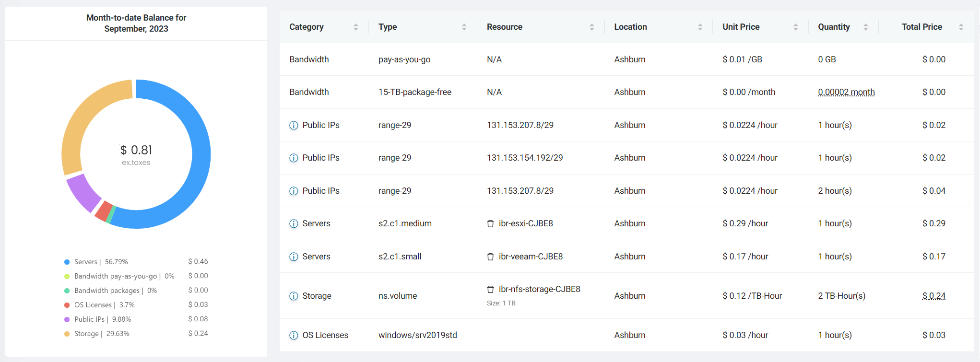Sort table by Category column arrows
The height and width of the screenshot is (362, 980).
point(355,27)
